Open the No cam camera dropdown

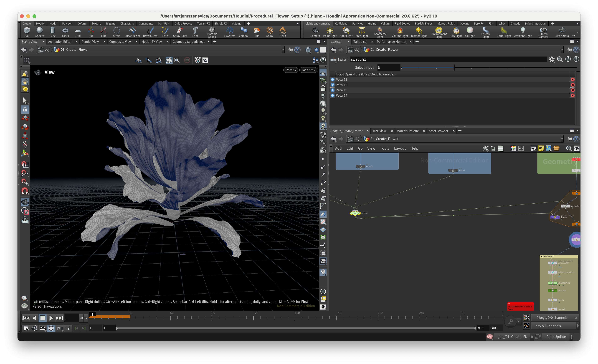point(308,70)
